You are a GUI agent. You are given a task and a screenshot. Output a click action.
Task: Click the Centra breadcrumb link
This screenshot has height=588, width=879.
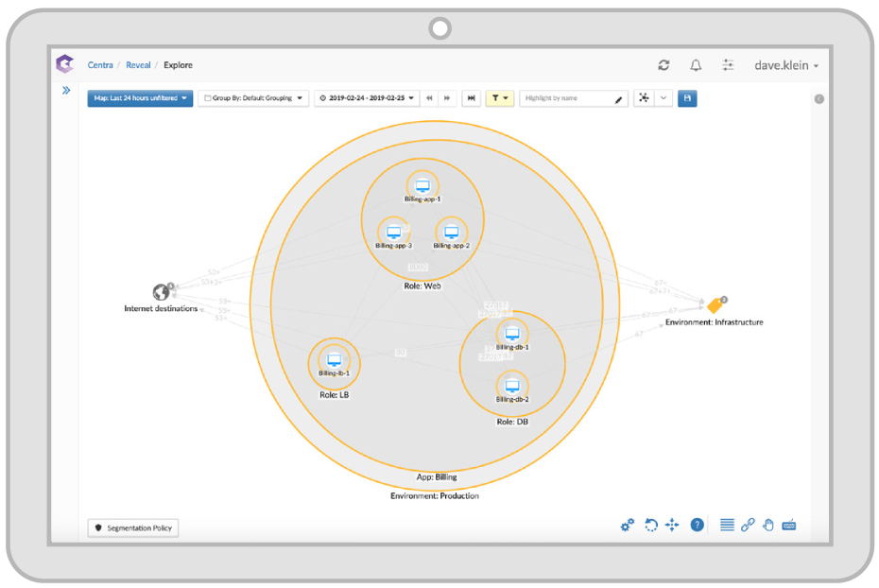click(x=101, y=65)
